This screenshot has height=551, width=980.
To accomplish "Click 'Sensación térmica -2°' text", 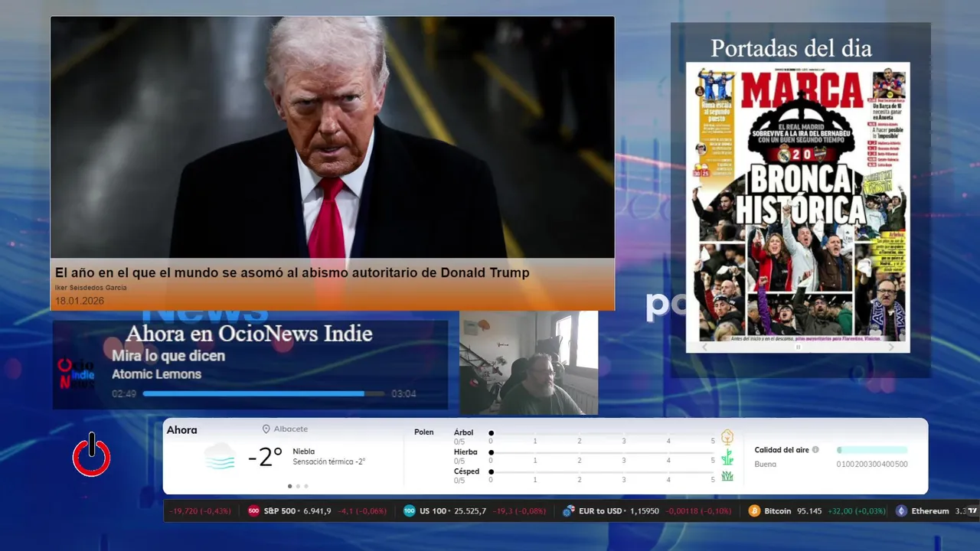I will pos(329,461).
